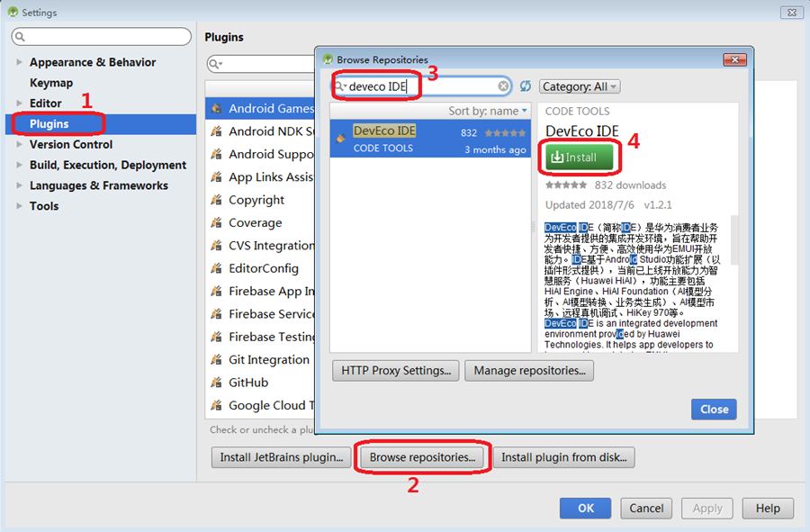Select DevEco IDE row in results

pyautogui.click(x=430, y=139)
